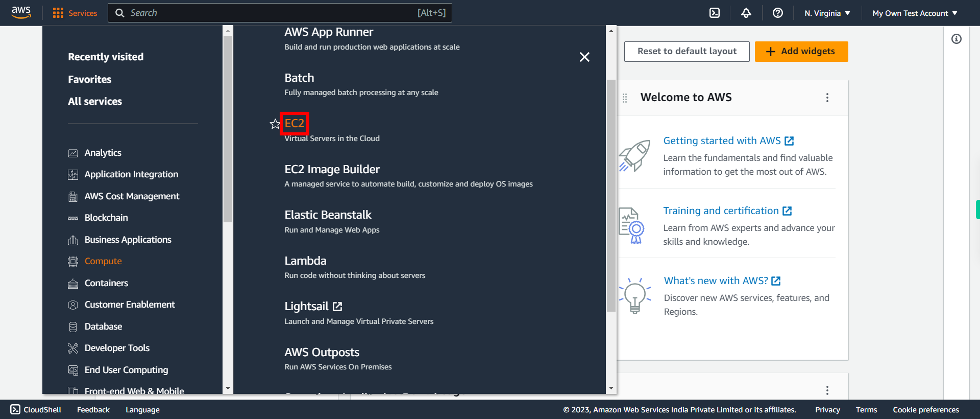Image resolution: width=980 pixels, height=419 pixels.
Task: Click the Containers category icon
Action: (x=73, y=284)
